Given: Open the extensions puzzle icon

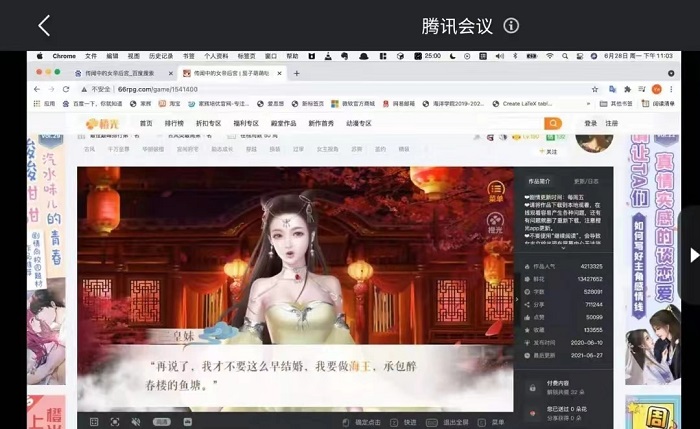Looking at the screenshot, I should coord(627,89).
